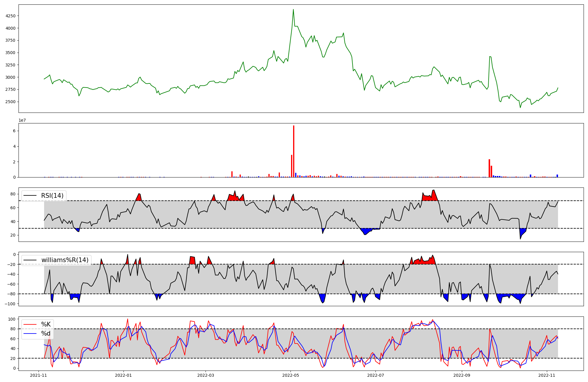Click the 2500 price axis label
The height and width of the screenshot is (382, 588).
pos(11,102)
